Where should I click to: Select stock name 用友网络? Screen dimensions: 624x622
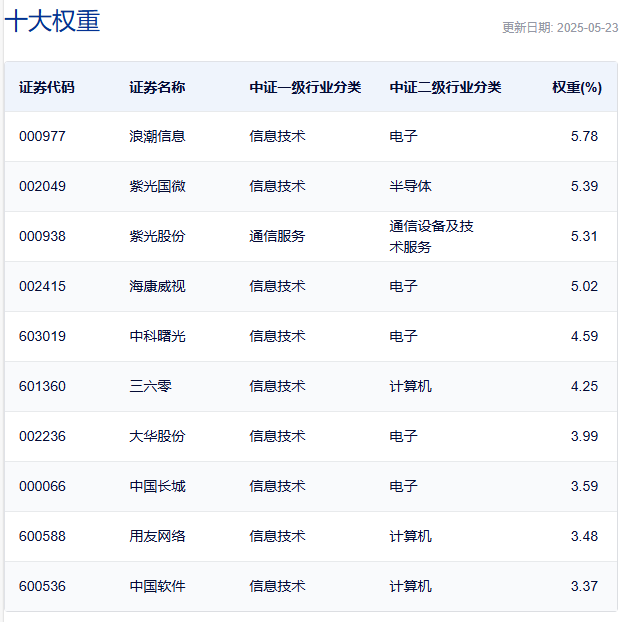157,536
